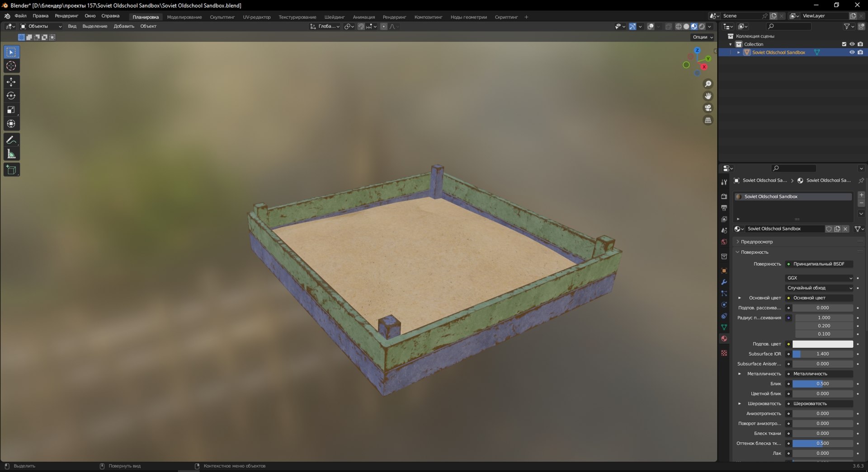This screenshot has height=472, width=868.
Task: Click the viewport zoom magnifier icon
Action: (x=708, y=84)
